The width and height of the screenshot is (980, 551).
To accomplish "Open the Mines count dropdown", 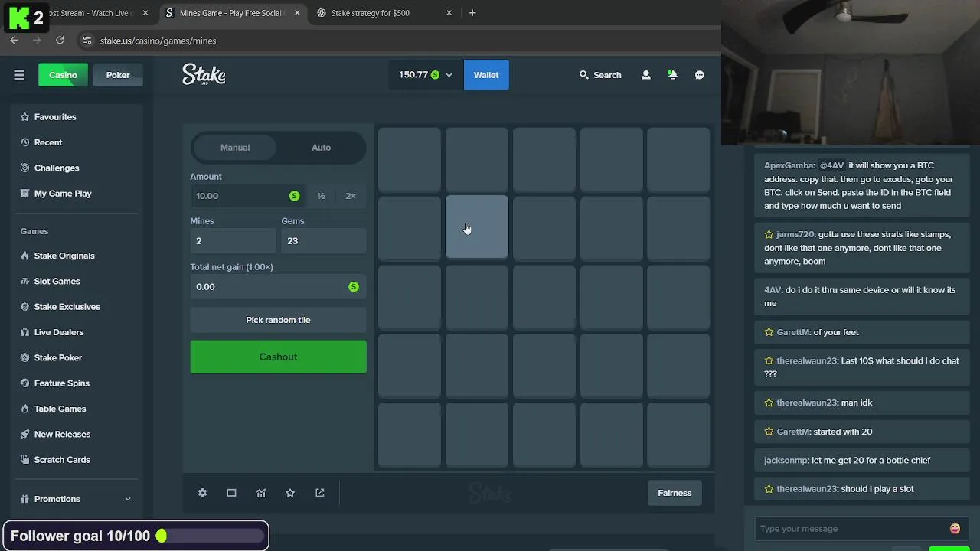I will pos(233,240).
